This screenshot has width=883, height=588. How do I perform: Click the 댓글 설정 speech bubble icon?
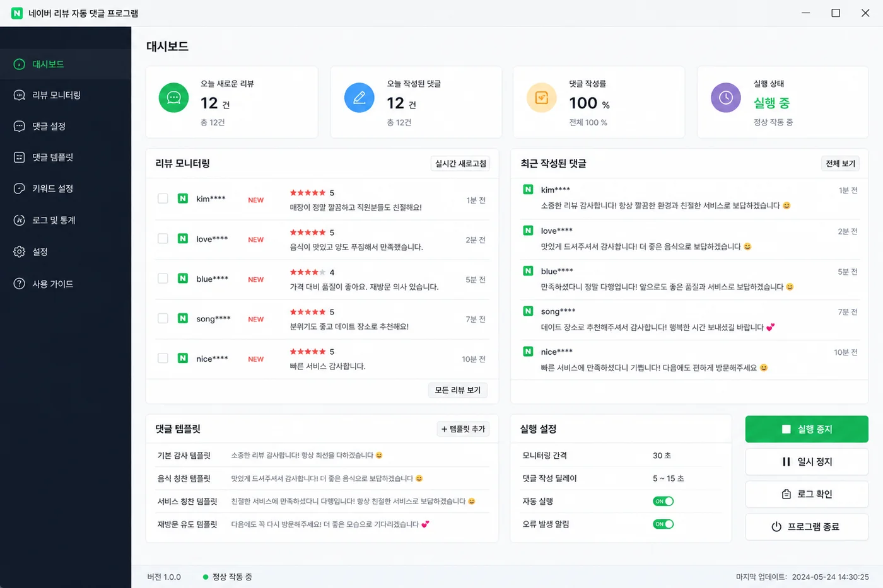click(20, 126)
